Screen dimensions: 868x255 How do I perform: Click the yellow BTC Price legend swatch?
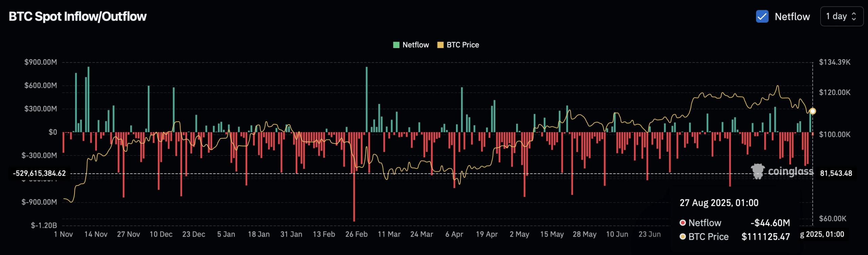coord(440,45)
